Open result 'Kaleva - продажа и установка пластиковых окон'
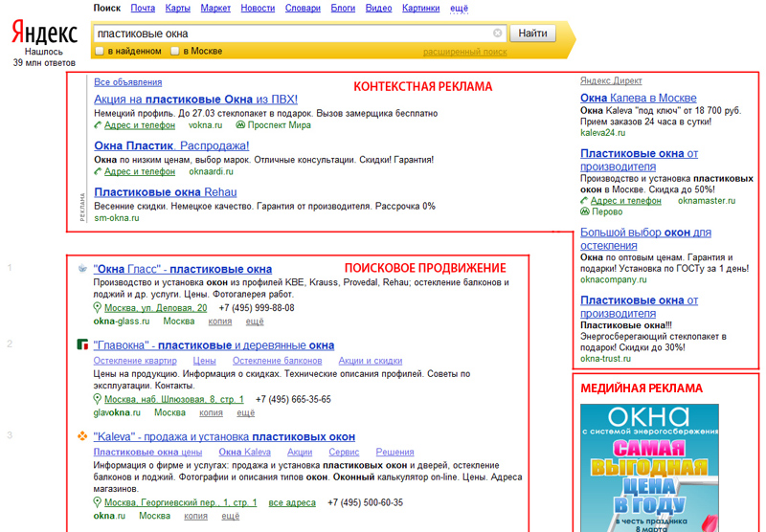This screenshot has width=766, height=532. click(x=224, y=436)
